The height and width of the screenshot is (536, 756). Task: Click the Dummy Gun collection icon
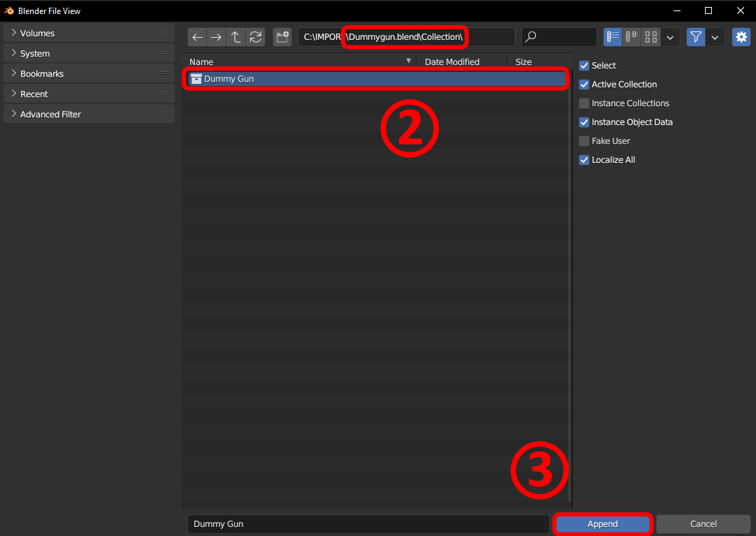196,79
